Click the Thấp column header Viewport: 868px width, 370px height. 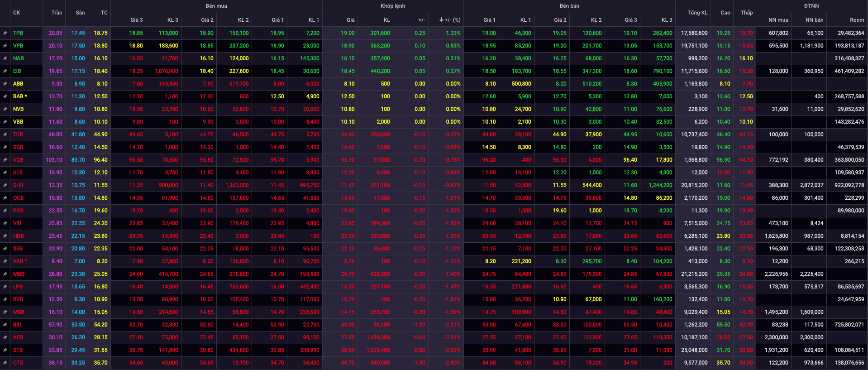(x=747, y=13)
